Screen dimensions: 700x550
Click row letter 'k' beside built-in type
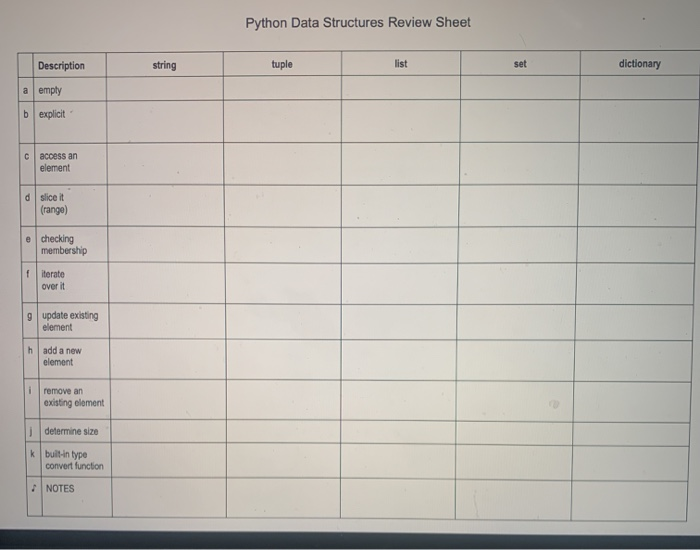click(32, 454)
